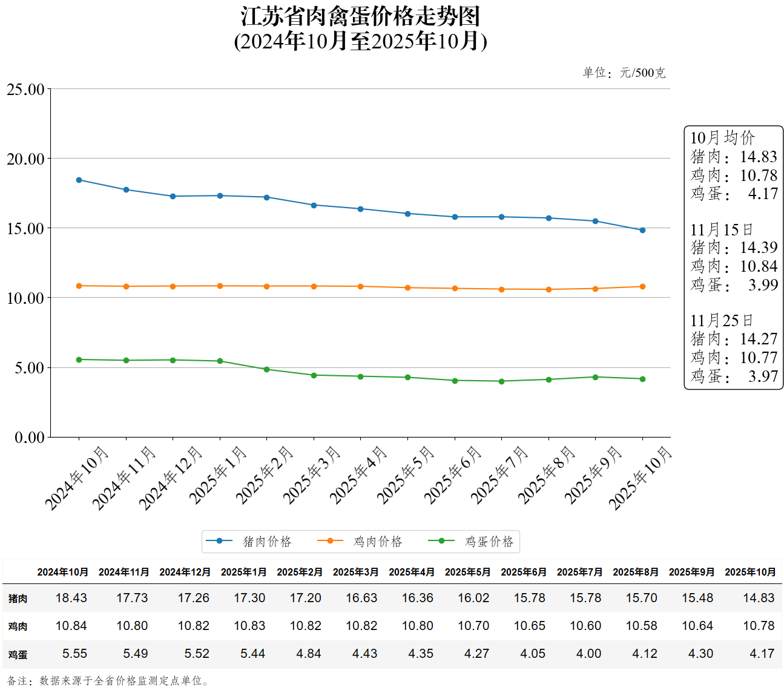Expand the 11月25日 price details
The width and height of the screenshot is (784, 699).
coord(720,321)
